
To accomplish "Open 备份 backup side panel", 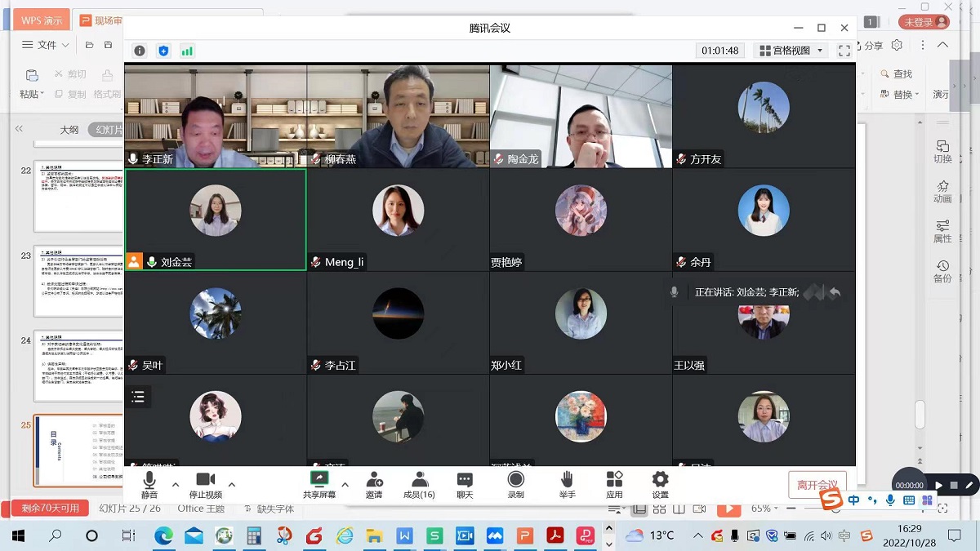I will (942, 272).
